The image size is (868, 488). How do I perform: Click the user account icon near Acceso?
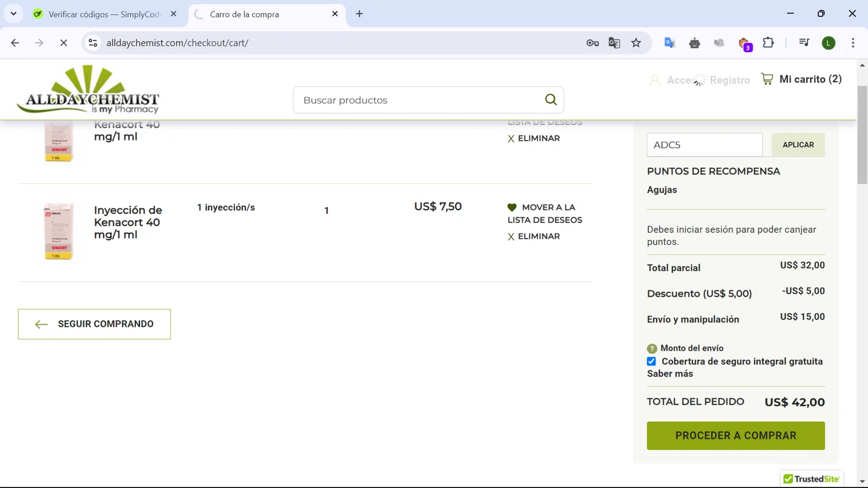[654, 80]
